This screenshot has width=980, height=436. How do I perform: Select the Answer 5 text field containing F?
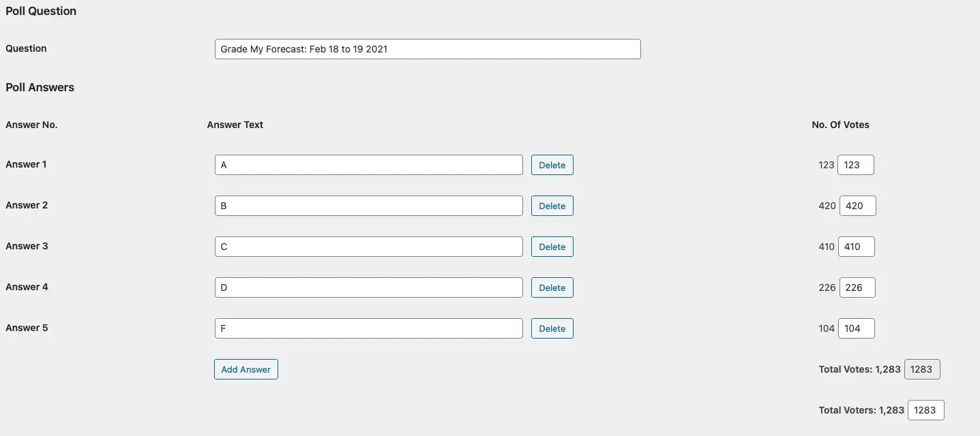pyautogui.click(x=369, y=328)
